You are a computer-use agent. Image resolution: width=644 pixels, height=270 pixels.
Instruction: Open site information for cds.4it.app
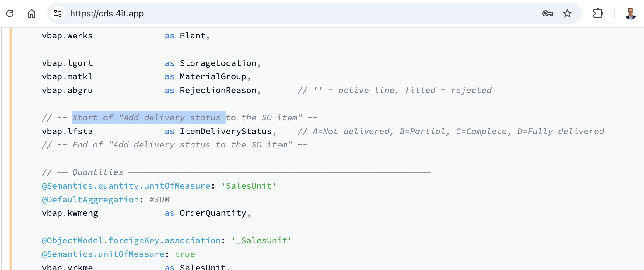pos(58,13)
